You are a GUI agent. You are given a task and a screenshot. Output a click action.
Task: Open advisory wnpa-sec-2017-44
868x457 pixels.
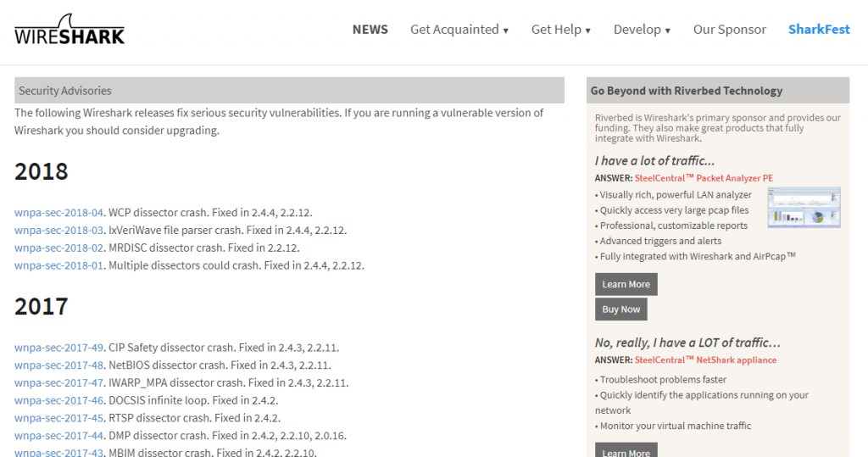point(58,436)
